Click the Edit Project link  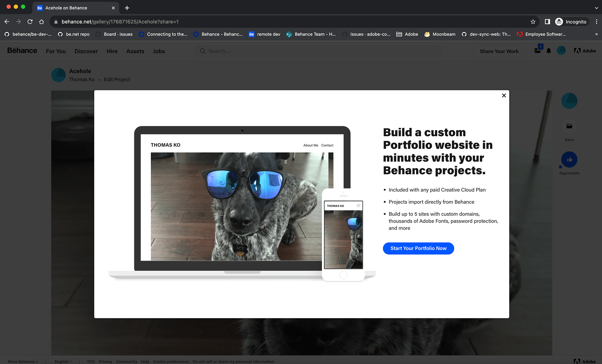pyautogui.click(x=117, y=79)
